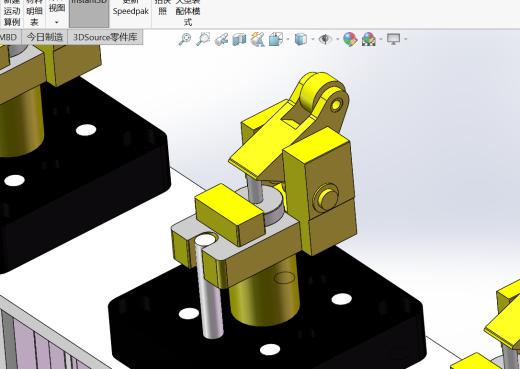Image resolution: width=520 pixels, height=369 pixels.
Task: Switch to the 3DSource零件库 tab
Action: pos(105,37)
